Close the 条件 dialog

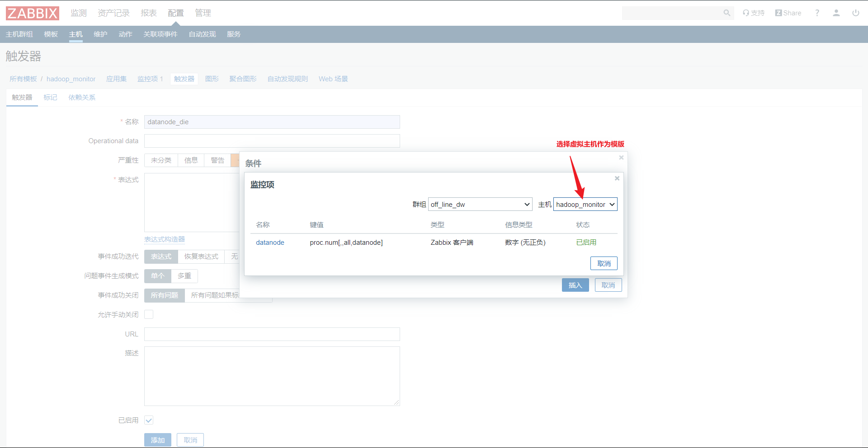[621, 158]
